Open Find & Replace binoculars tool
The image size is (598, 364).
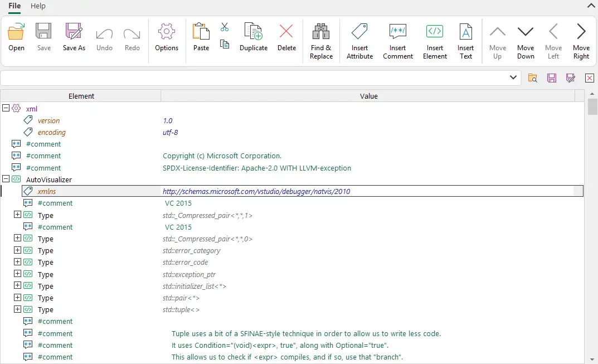coord(321,31)
